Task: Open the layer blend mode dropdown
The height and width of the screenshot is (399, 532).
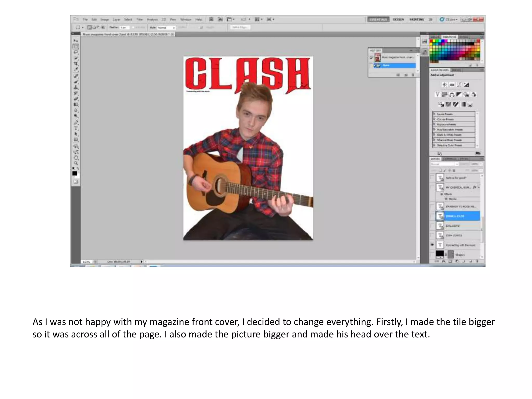Action: [x=444, y=164]
